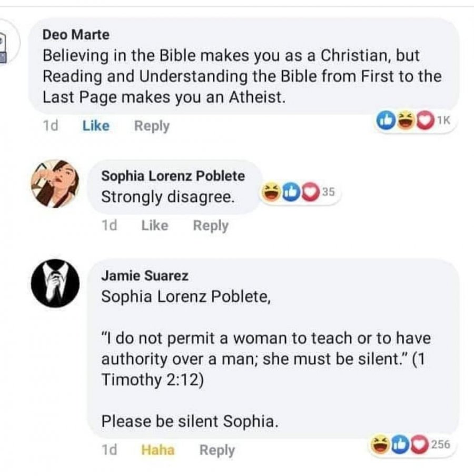The height and width of the screenshot is (476, 474).
Task: Reply to Jamie Suarez's comment
Action: (x=217, y=450)
